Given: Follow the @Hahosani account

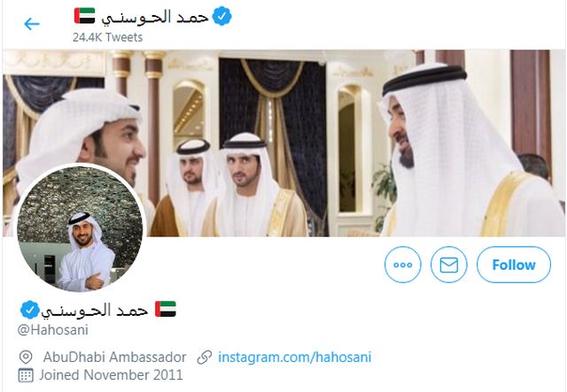Looking at the screenshot, I should point(514,265).
